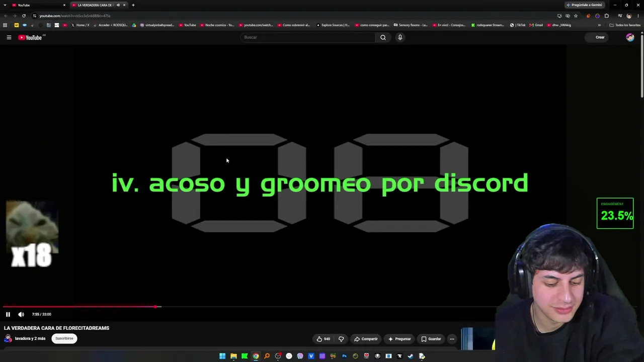
Task: Mute the tab audio speaker icon
Action: coord(118,5)
